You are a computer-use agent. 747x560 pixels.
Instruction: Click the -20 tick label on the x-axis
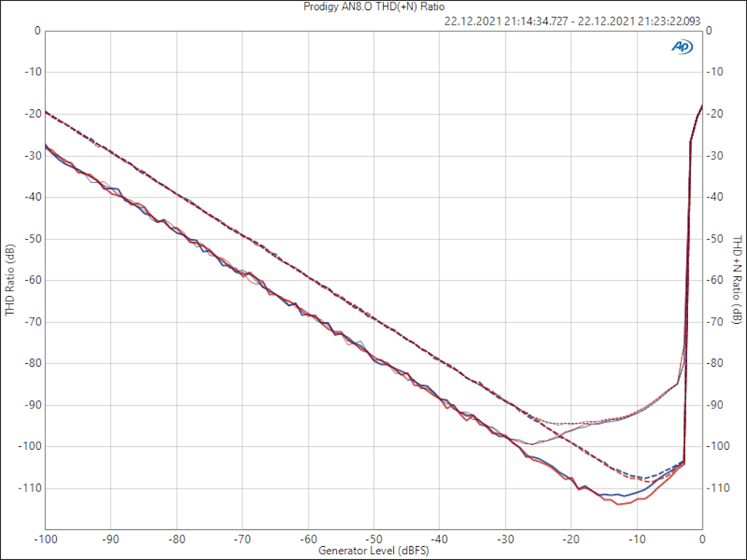pyautogui.click(x=570, y=540)
